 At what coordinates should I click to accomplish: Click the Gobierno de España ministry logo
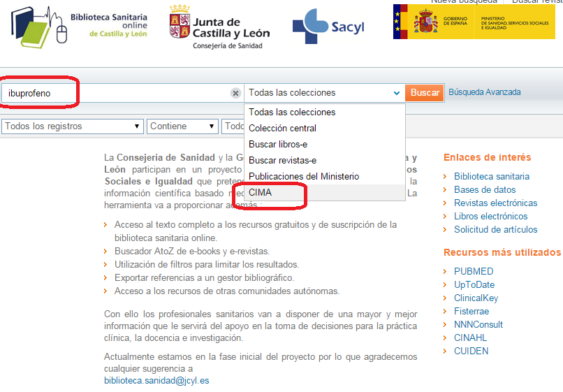pyautogui.click(x=474, y=22)
